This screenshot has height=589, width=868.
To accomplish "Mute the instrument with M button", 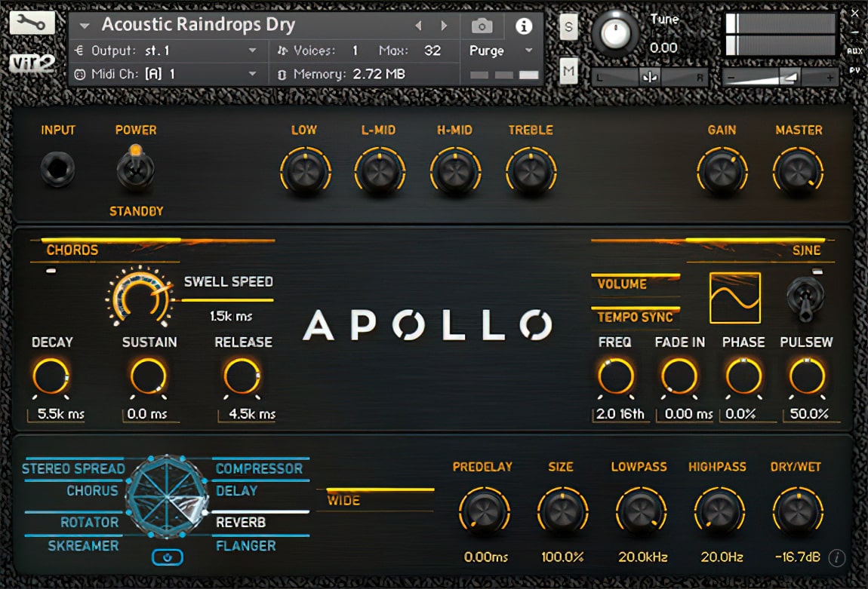I will tap(568, 71).
